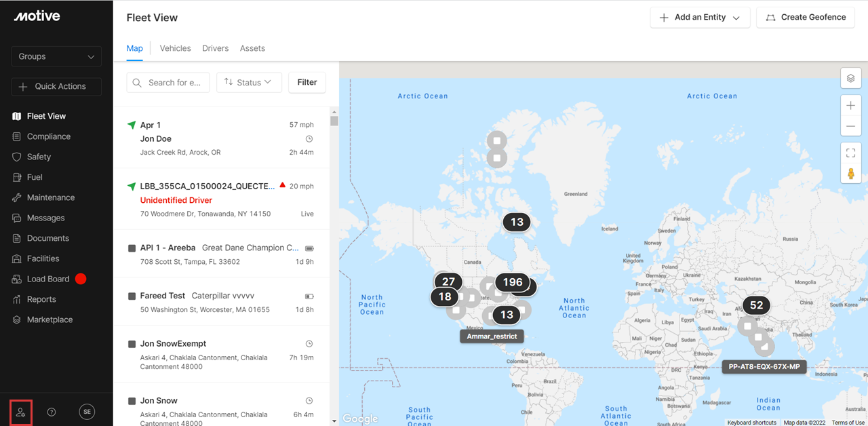Click the Create Geofence button
This screenshot has width=868, height=426.
pos(806,18)
